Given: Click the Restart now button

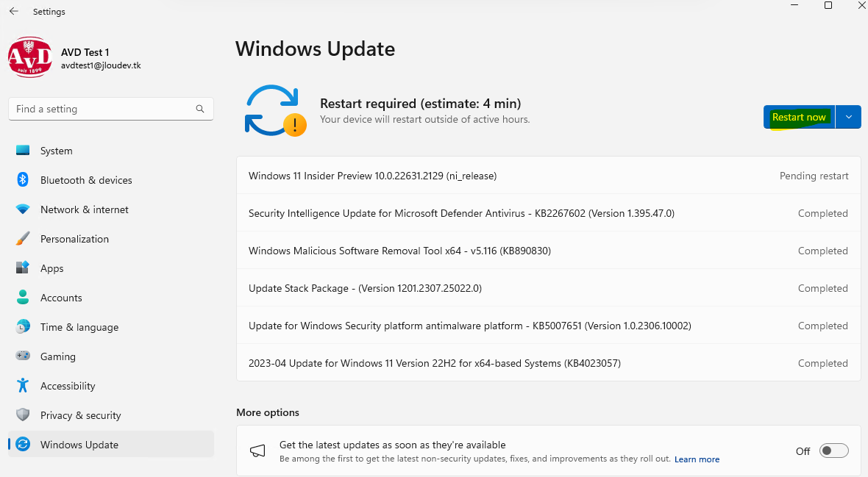Looking at the screenshot, I should [799, 117].
